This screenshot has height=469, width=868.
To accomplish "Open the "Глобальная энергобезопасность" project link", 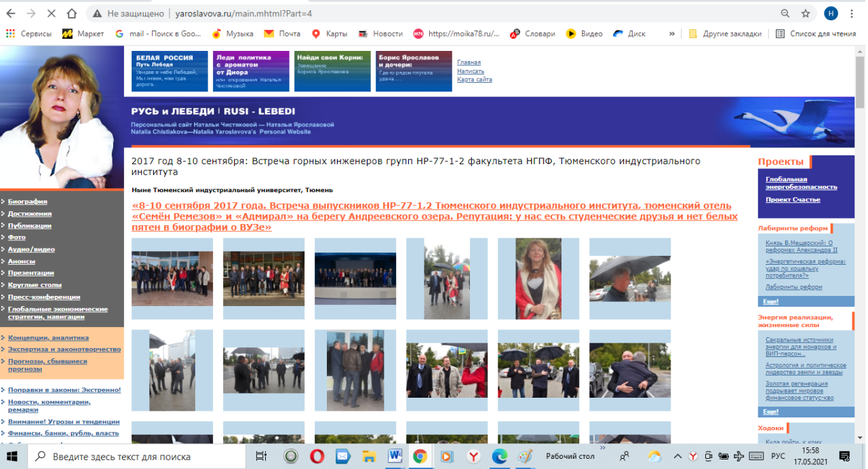I will click(801, 183).
